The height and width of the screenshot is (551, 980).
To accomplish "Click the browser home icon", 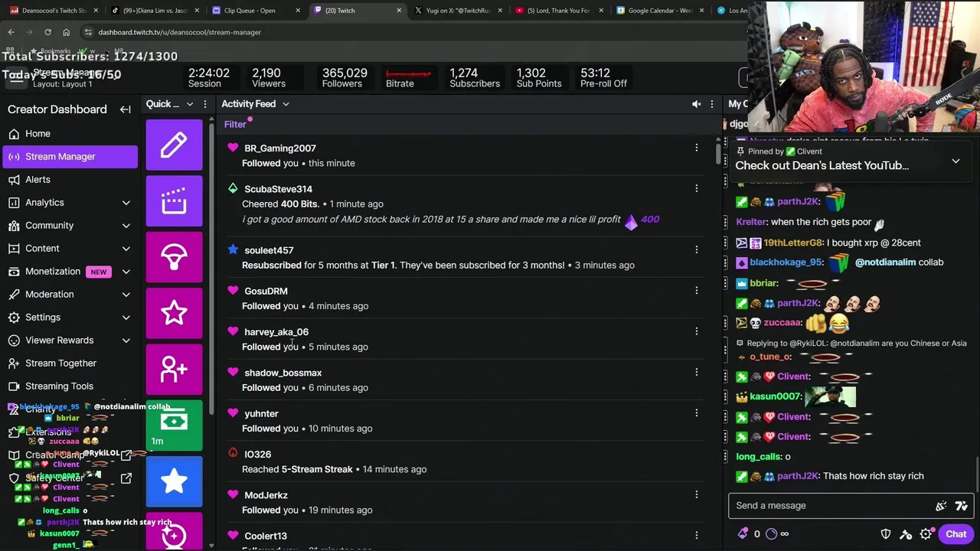I will point(66,32).
